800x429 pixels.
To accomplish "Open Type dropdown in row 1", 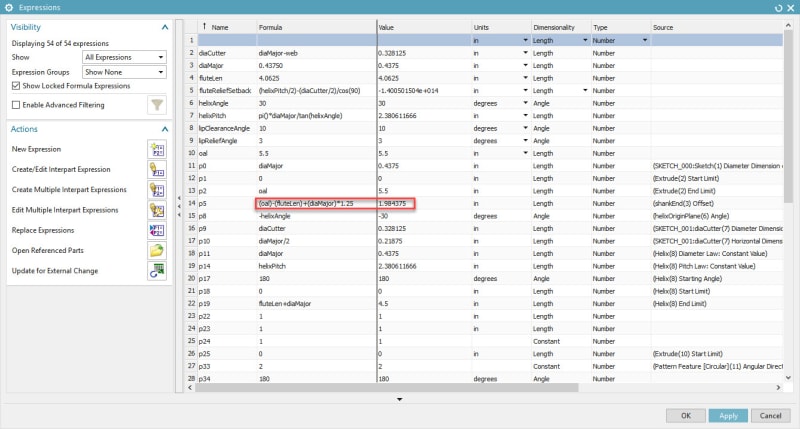I will coord(645,40).
